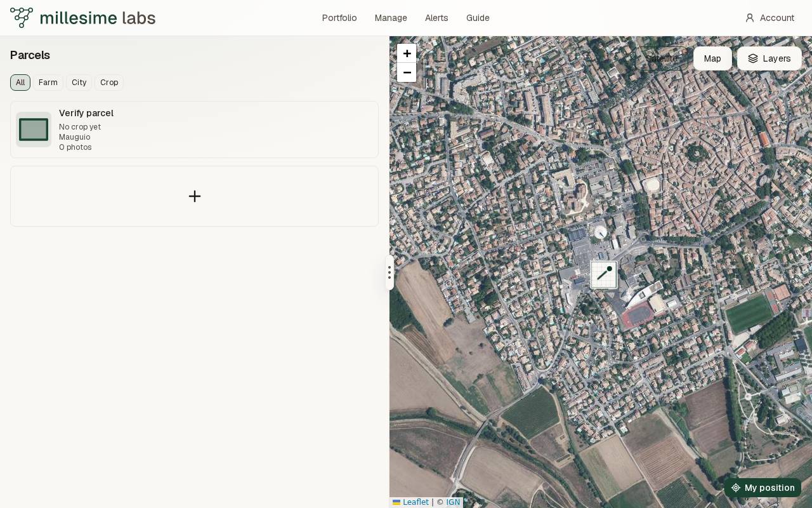Image resolution: width=812 pixels, height=508 pixels.
Task: Click the My position crosshair icon
Action: coord(736,488)
